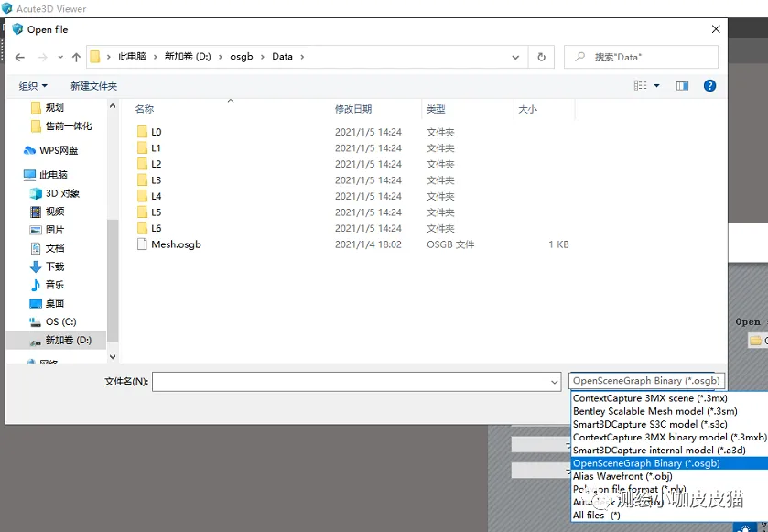
Task: Select the L1 folder
Action: [156, 148]
